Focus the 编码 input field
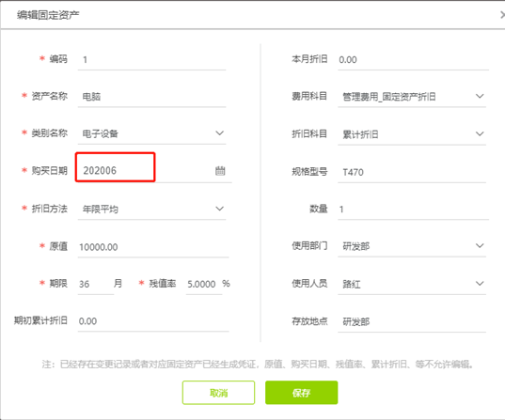 [x=151, y=59]
